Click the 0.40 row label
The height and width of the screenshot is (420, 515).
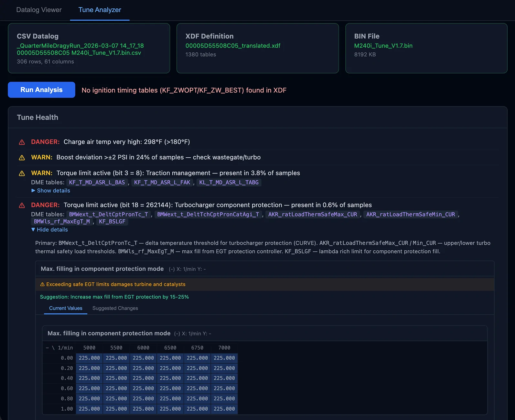point(67,378)
